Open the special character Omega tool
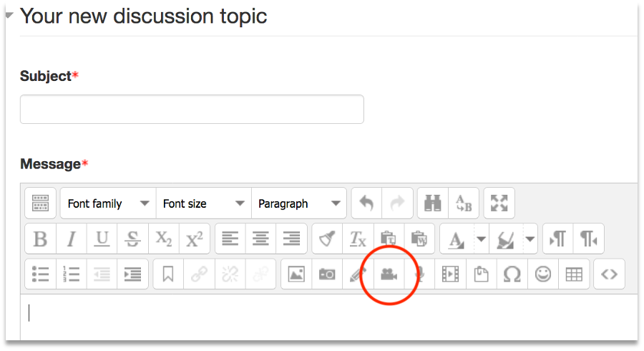 click(512, 274)
